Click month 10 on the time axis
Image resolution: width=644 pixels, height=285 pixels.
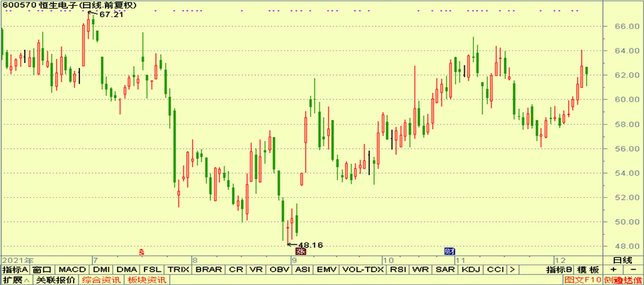click(388, 261)
